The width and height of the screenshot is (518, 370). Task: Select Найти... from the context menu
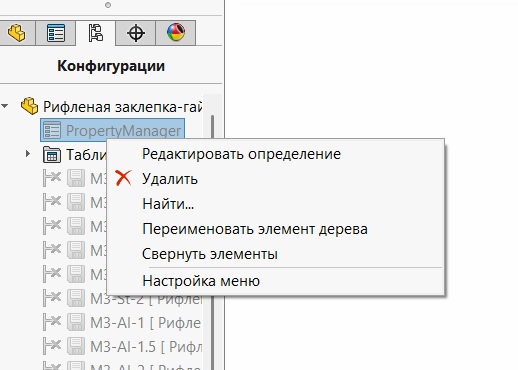click(168, 204)
